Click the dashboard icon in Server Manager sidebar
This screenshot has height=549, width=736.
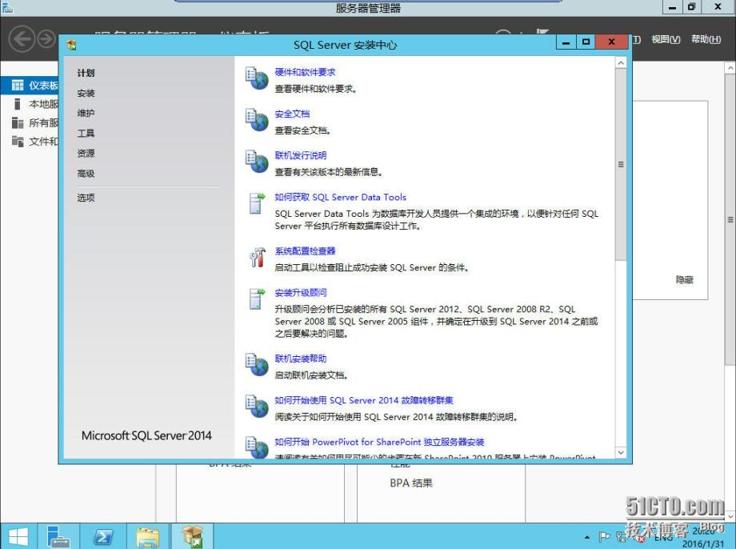(x=17, y=85)
